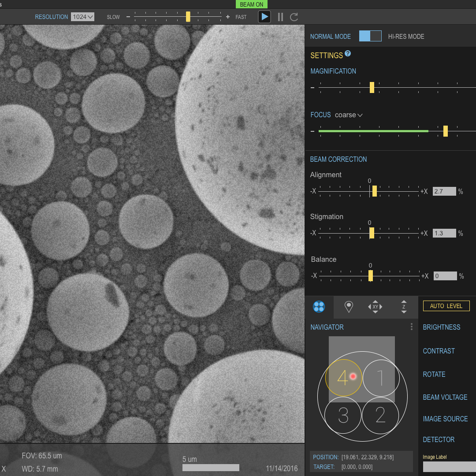476x476 pixels.
Task: Click the Settings heading
Action: click(326, 56)
